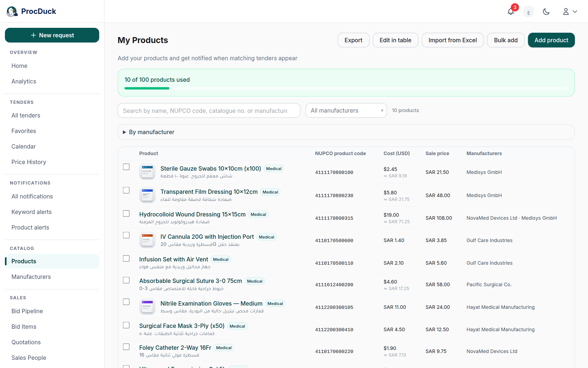
Task: Open Infusion Set with Air Vent link
Action: tap(174, 259)
